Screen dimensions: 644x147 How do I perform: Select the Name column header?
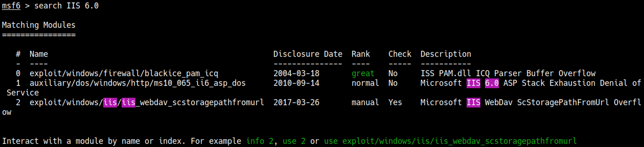pyautogui.click(x=39, y=54)
